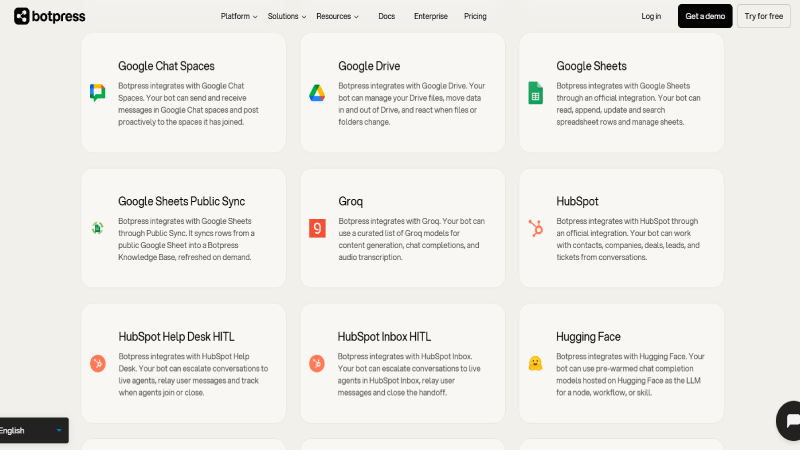The image size is (800, 450).
Task: Open the Enterprise page
Action: pos(431,16)
